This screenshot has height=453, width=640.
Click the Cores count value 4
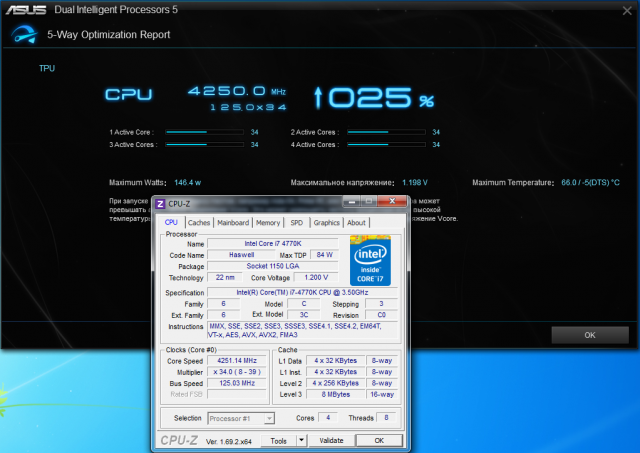(328, 417)
